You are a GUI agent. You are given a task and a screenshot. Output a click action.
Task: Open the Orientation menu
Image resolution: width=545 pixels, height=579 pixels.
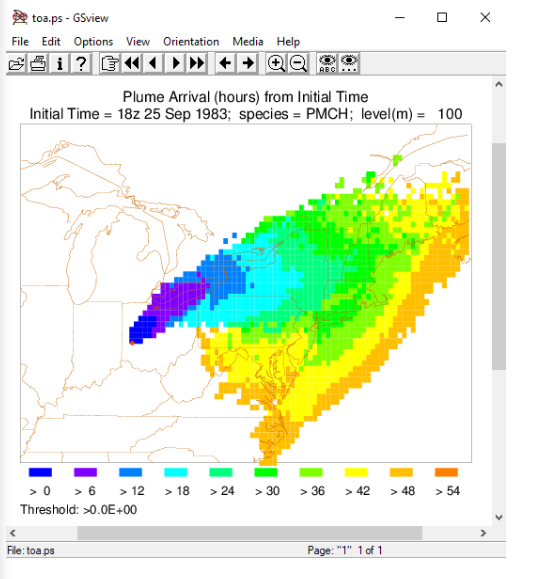pyautogui.click(x=191, y=41)
